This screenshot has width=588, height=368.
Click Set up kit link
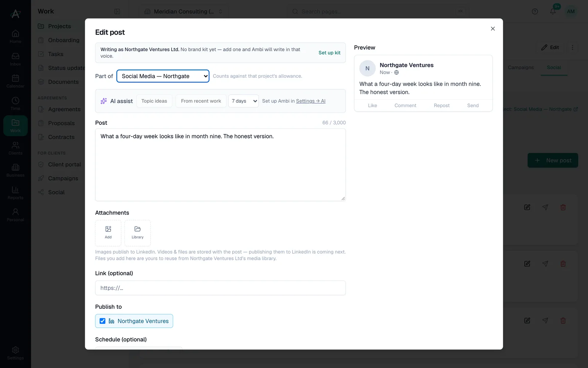pyautogui.click(x=329, y=53)
